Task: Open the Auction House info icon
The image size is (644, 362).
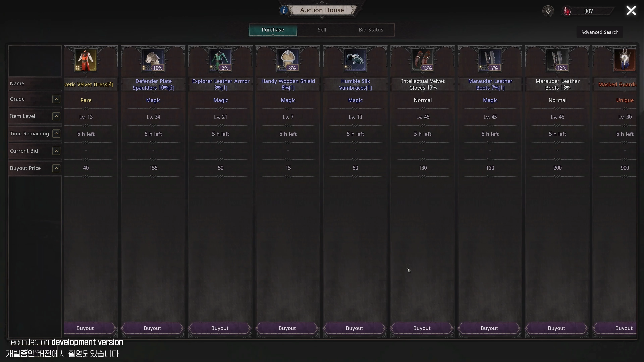Action: [284, 10]
